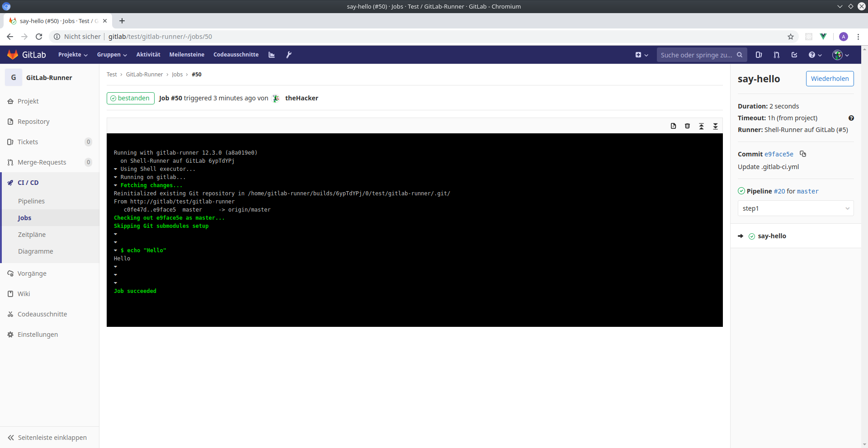Erase the job log with trash icon
This screenshot has width=868, height=448.
(687, 126)
